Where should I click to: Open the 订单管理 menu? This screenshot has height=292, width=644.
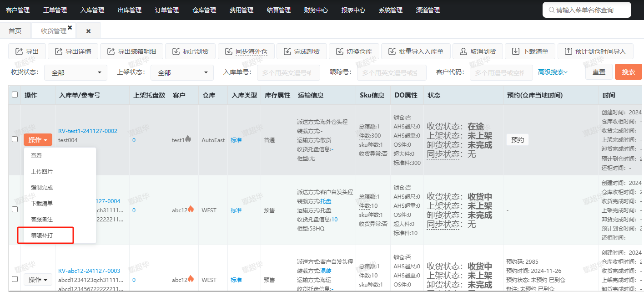[167, 10]
